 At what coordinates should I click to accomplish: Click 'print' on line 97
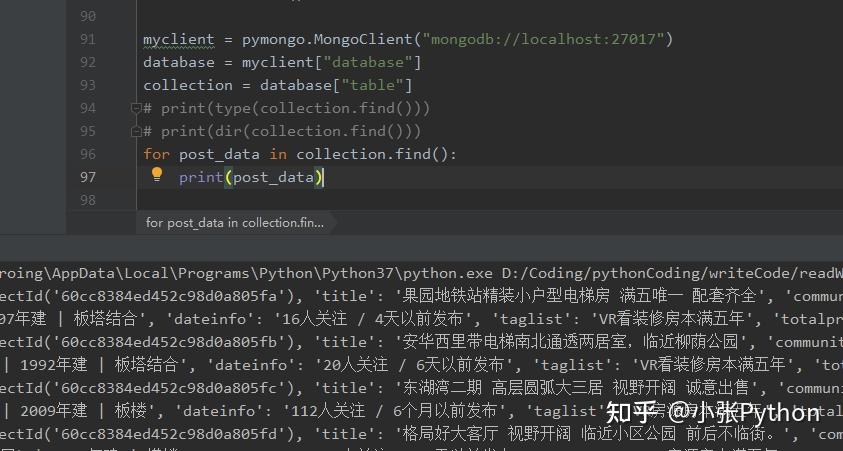(x=201, y=177)
